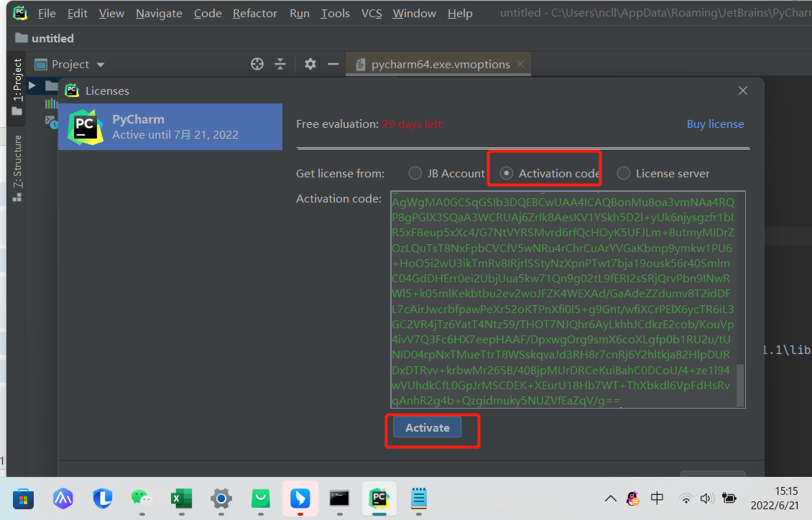Click the locate opened file crosshair icon
The width and height of the screenshot is (812, 520).
[257, 64]
